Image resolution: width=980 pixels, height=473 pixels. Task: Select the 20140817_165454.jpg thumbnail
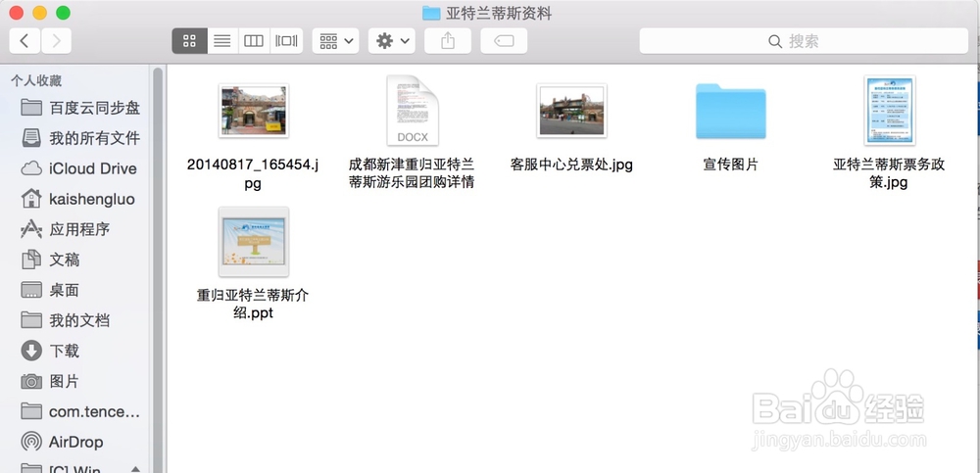[253, 111]
